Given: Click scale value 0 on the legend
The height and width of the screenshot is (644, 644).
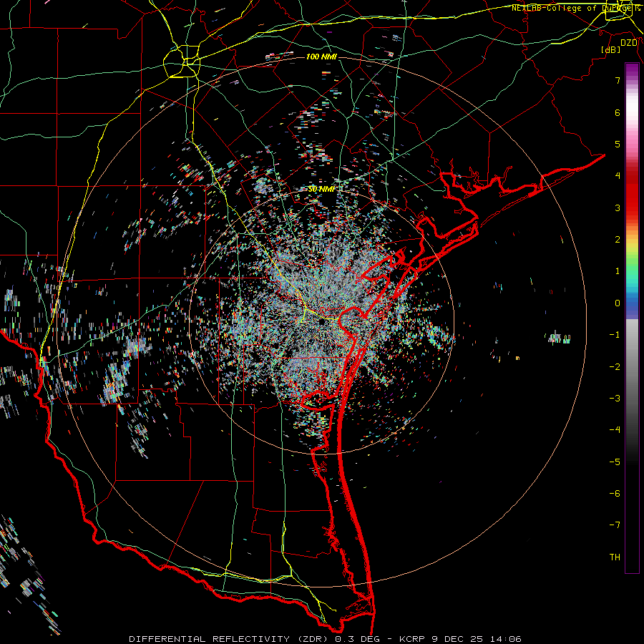Looking at the screenshot, I should coord(618,303).
